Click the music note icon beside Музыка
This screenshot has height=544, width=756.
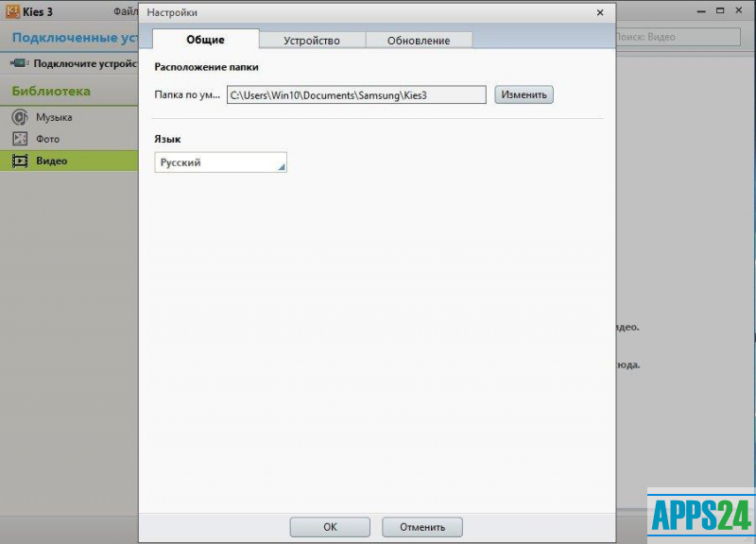(20, 117)
